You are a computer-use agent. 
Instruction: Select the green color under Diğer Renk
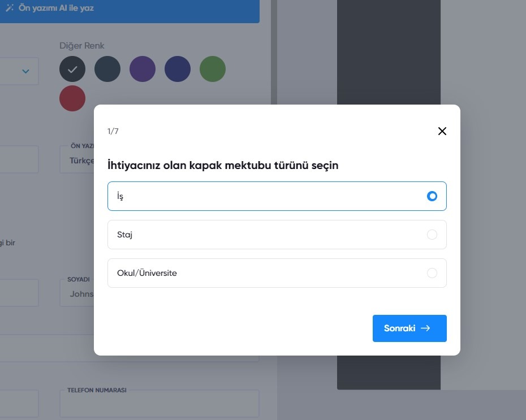tap(213, 68)
